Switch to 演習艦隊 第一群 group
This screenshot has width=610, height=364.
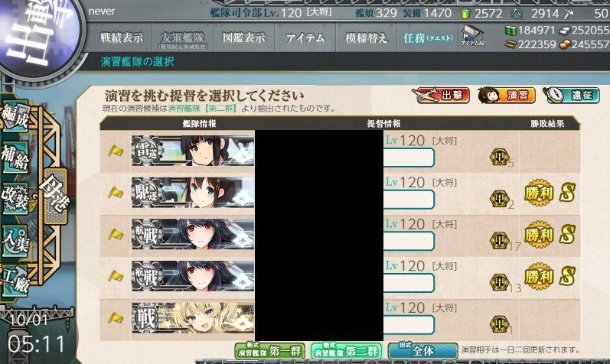pos(270,351)
